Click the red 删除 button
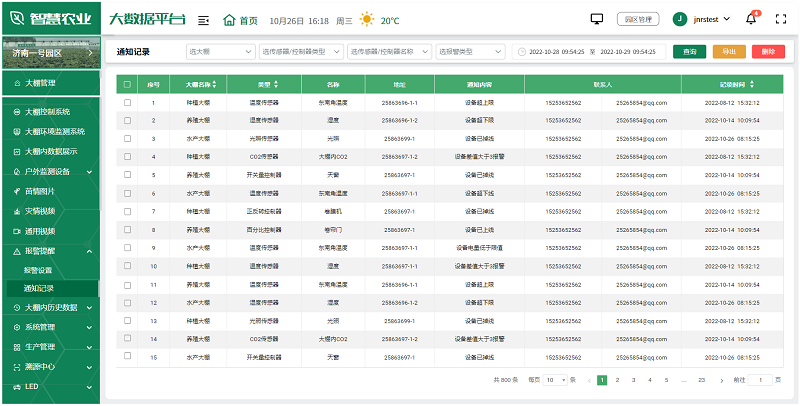The height and width of the screenshot is (406, 800). click(767, 51)
